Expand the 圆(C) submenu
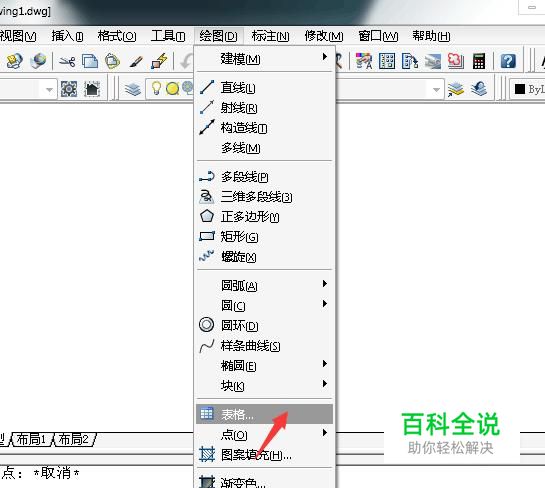 click(x=265, y=305)
